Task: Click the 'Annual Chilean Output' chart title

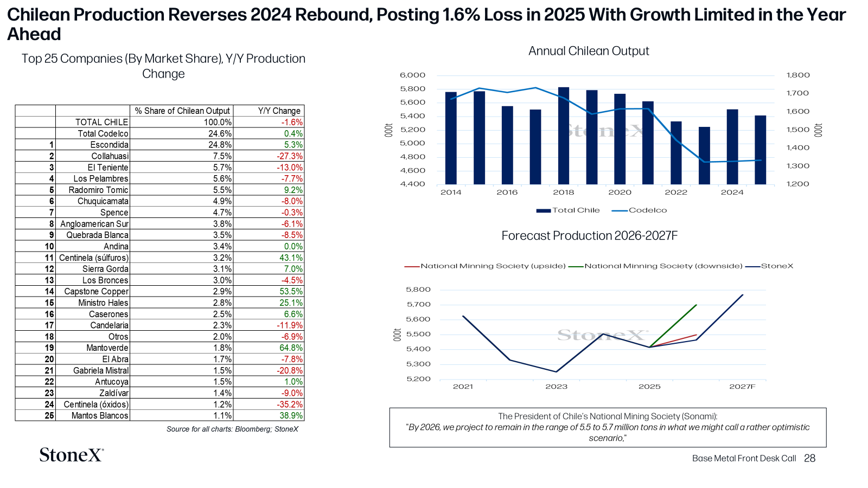Action: click(x=589, y=51)
